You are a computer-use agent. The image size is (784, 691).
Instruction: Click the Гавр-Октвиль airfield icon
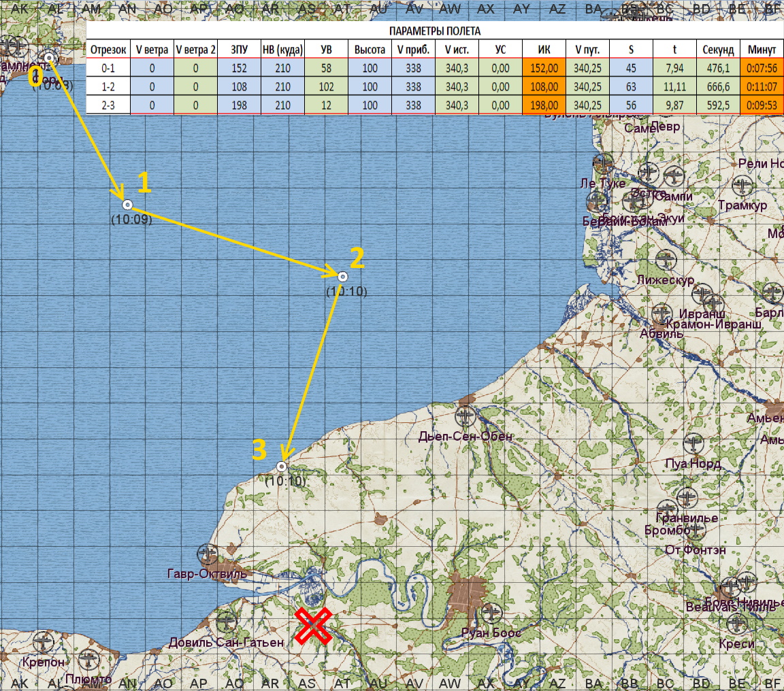(x=207, y=554)
